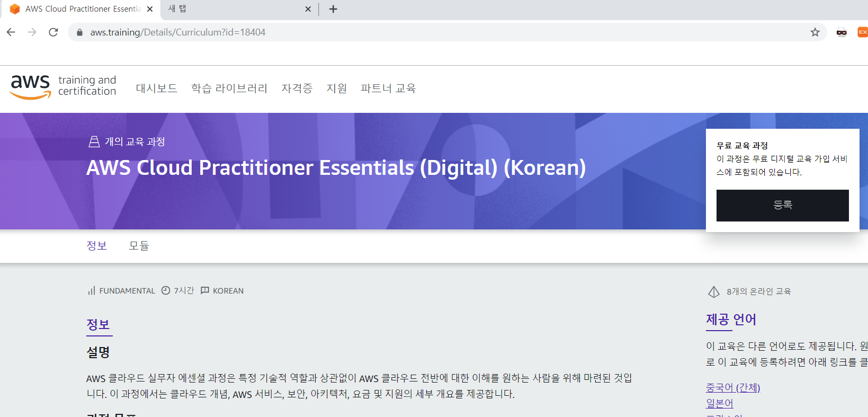Switch to the 새 탭 browser tab
The image size is (868, 417).
[238, 9]
